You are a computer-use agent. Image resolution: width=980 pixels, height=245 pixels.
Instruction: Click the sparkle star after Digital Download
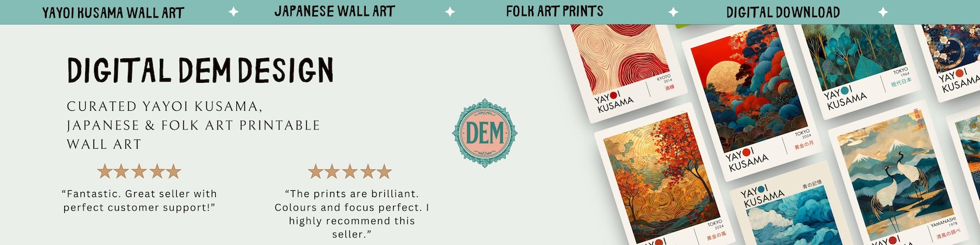(x=883, y=12)
